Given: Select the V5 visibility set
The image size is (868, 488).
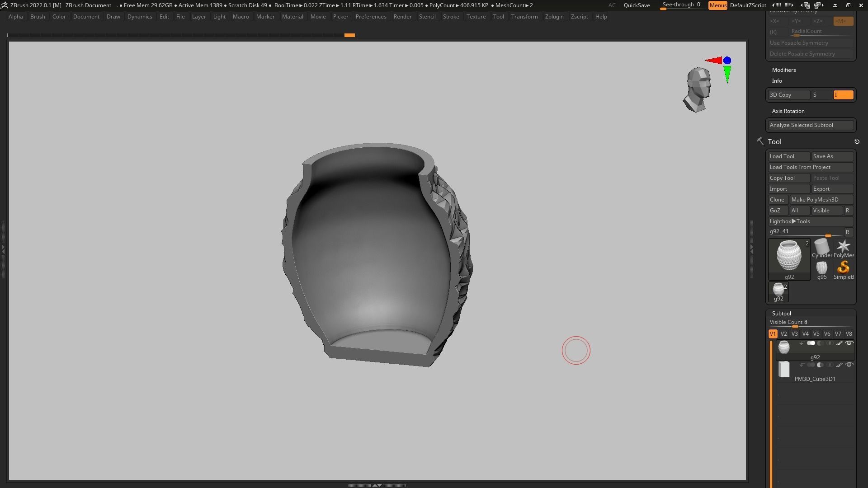Looking at the screenshot, I should point(816,334).
